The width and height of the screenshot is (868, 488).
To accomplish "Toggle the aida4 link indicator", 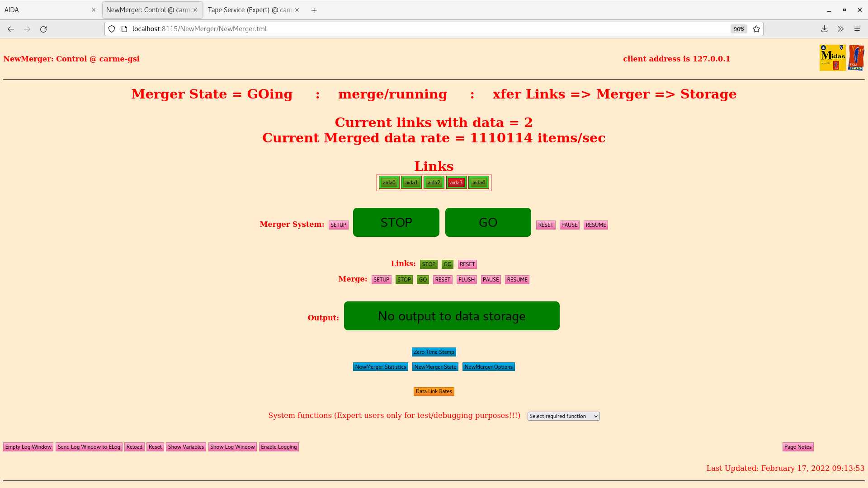I will coord(478,183).
